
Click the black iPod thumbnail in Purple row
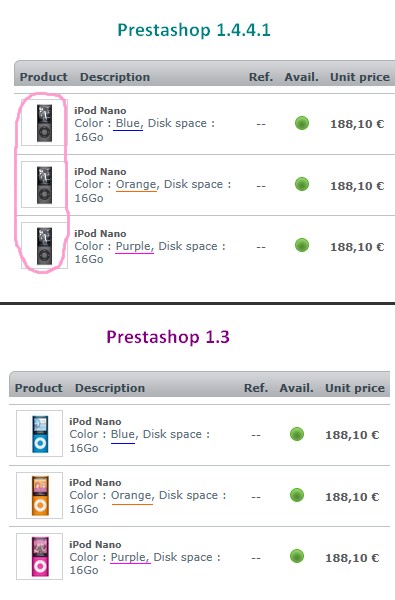[x=44, y=245]
